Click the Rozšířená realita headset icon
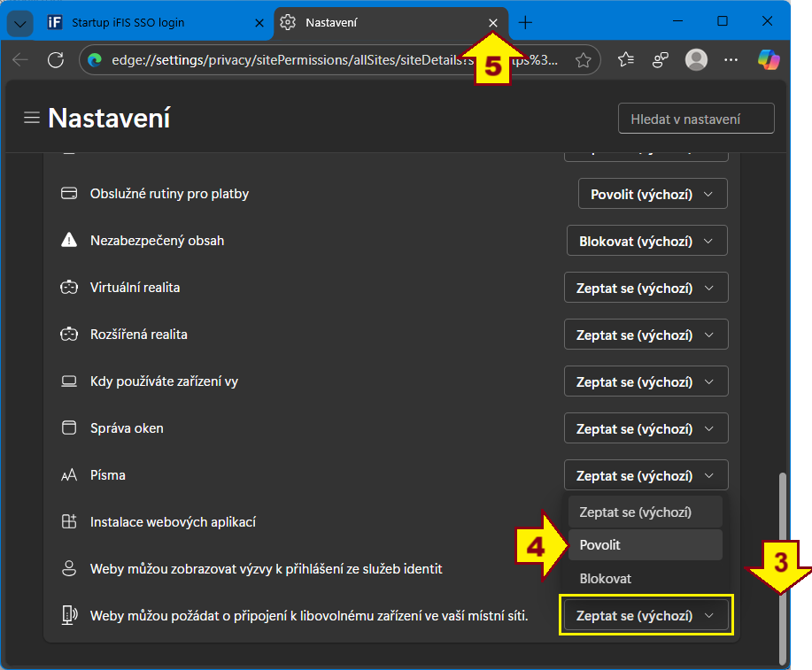Screen dimensions: 812x670 click(69, 335)
